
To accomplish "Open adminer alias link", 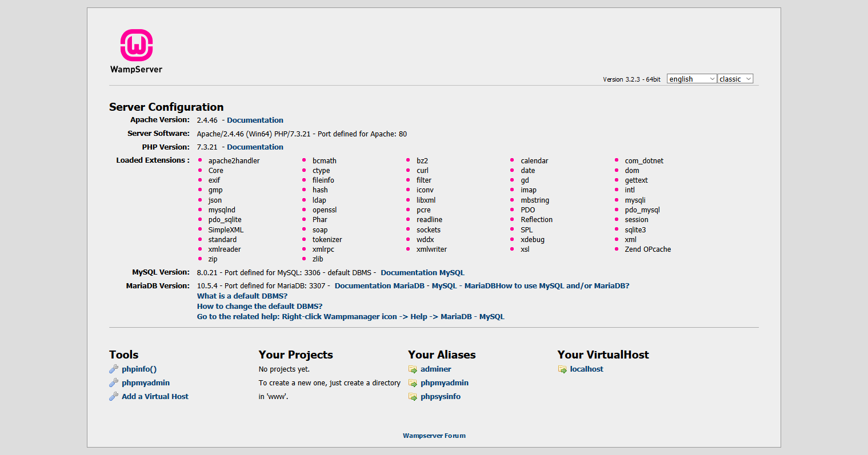I will coord(436,369).
